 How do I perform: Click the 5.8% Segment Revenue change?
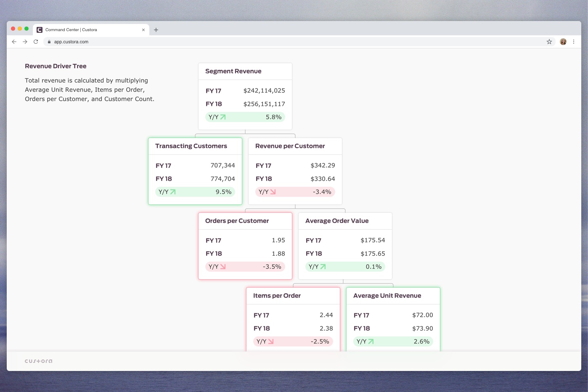point(273,117)
